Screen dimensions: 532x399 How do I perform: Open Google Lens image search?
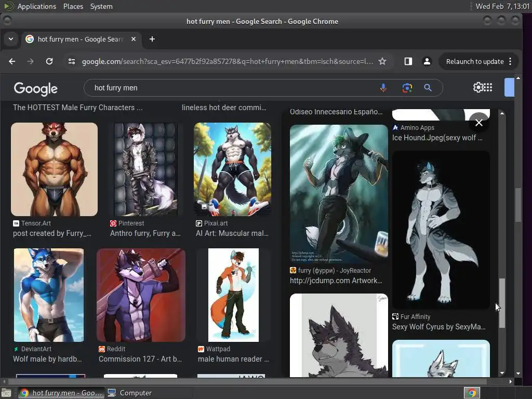click(407, 88)
